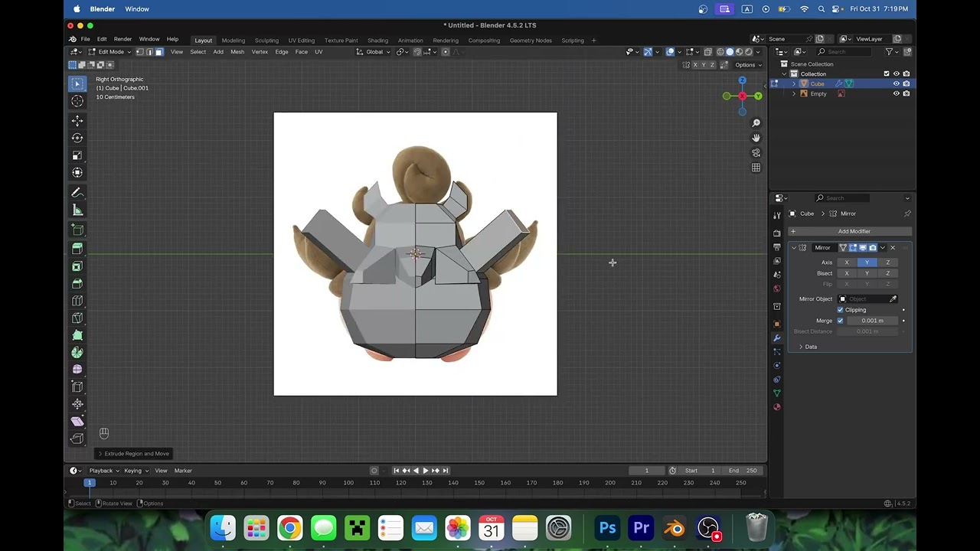This screenshot has height=551, width=980.
Task: Select the Scale tool
Action: tap(77, 155)
